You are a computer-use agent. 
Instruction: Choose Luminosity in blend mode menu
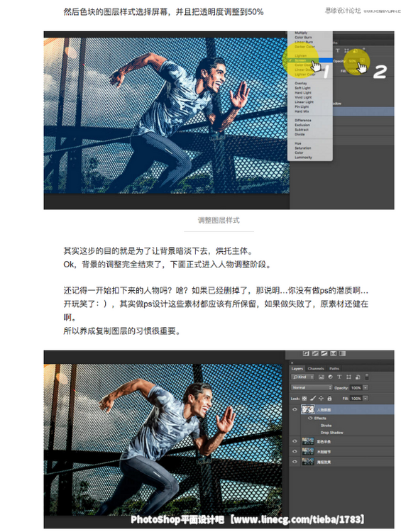310,157
